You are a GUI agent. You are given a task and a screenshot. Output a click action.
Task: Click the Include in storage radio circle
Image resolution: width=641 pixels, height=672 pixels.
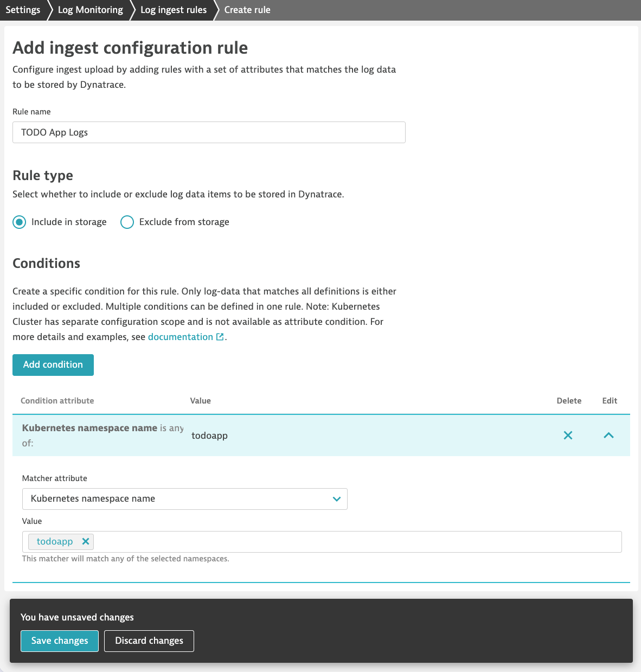(19, 222)
